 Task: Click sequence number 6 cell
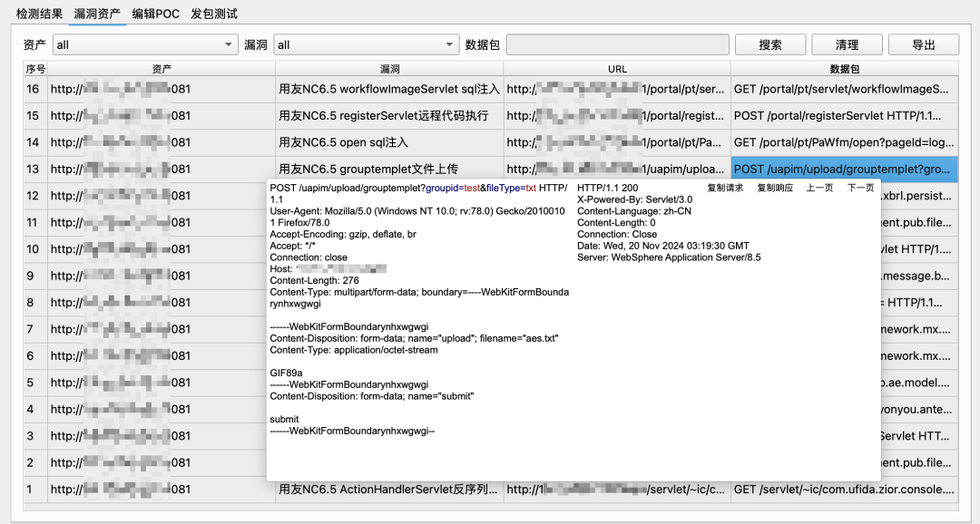(x=35, y=356)
